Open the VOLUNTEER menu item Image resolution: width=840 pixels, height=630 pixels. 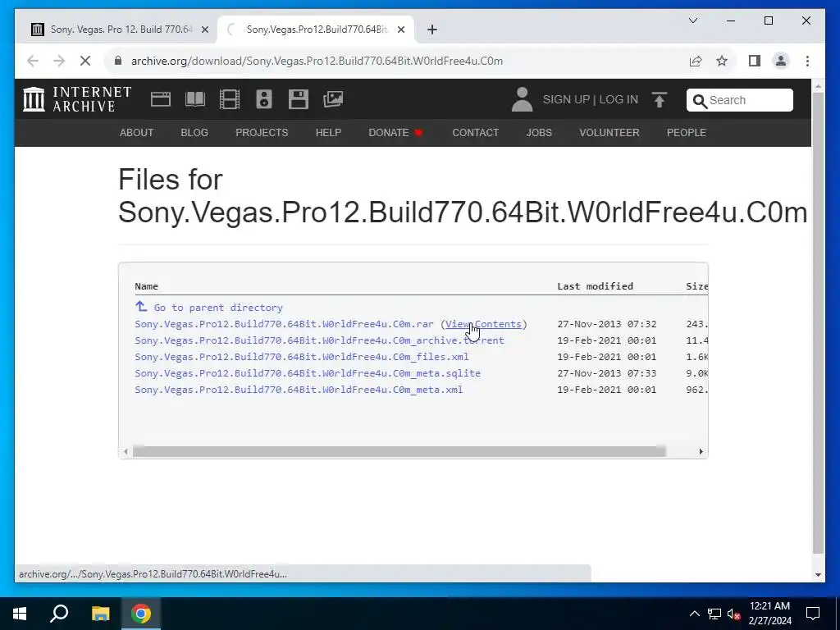coord(609,133)
